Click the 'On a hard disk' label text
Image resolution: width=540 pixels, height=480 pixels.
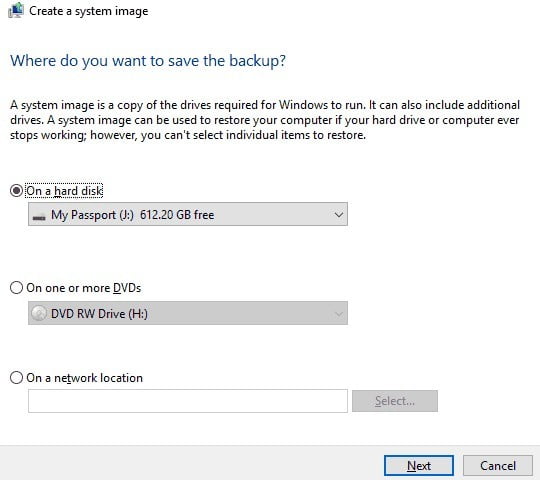(x=64, y=191)
